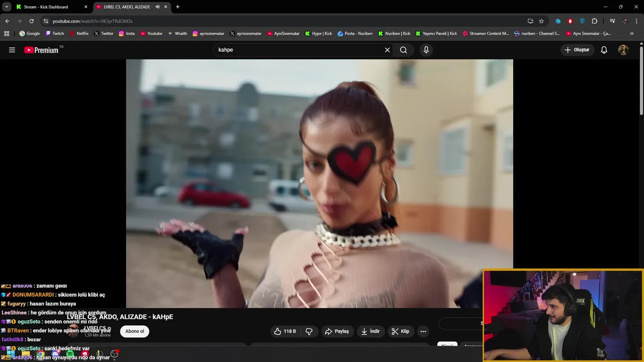The width and height of the screenshot is (644, 362).
Task: Open the Insta bookmark
Action: [x=127, y=34]
